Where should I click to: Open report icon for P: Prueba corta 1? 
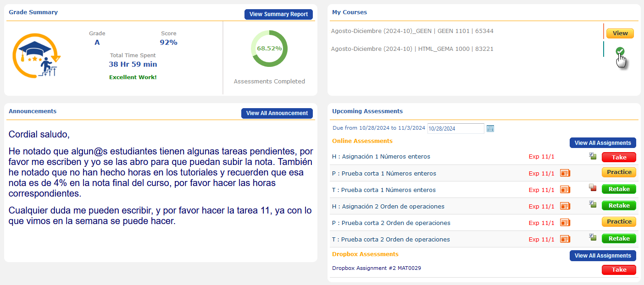point(565,173)
